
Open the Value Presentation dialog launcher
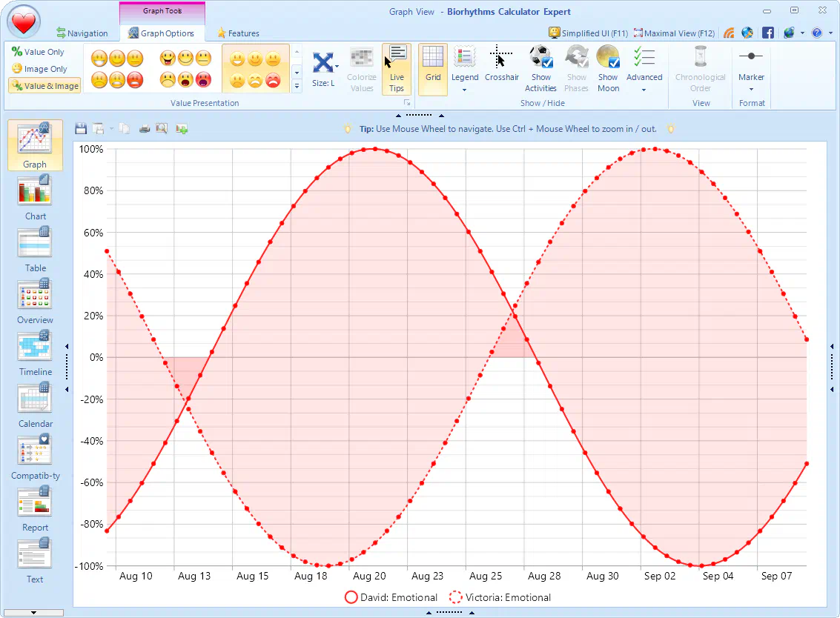pyautogui.click(x=407, y=103)
